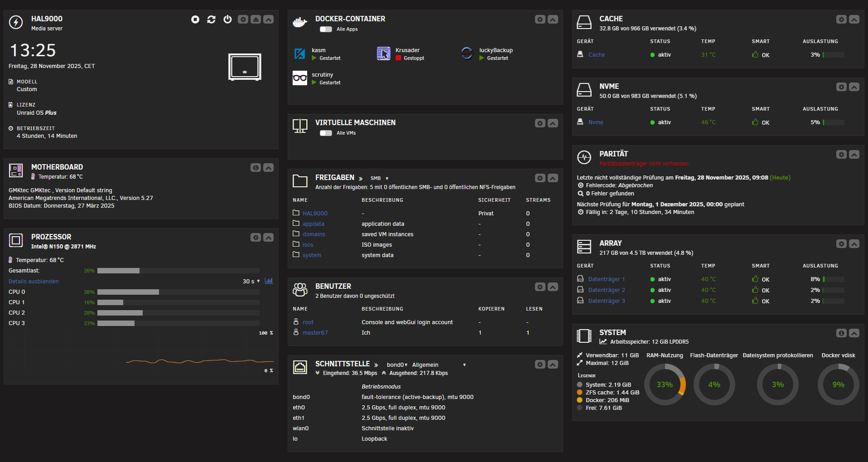Image resolution: width=868 pixels, height=462 pixels.
Task: Click the Details ausblenden link
Action: [34, 282]
